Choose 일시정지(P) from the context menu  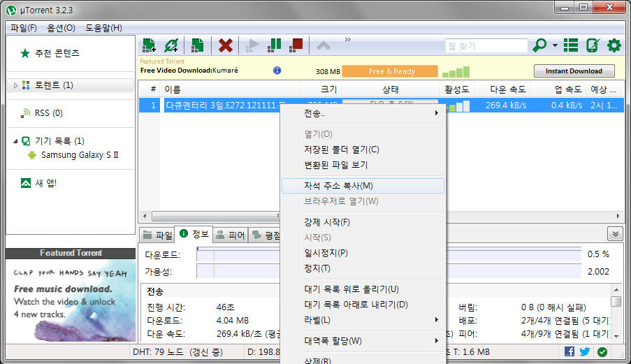coord(326,253)
